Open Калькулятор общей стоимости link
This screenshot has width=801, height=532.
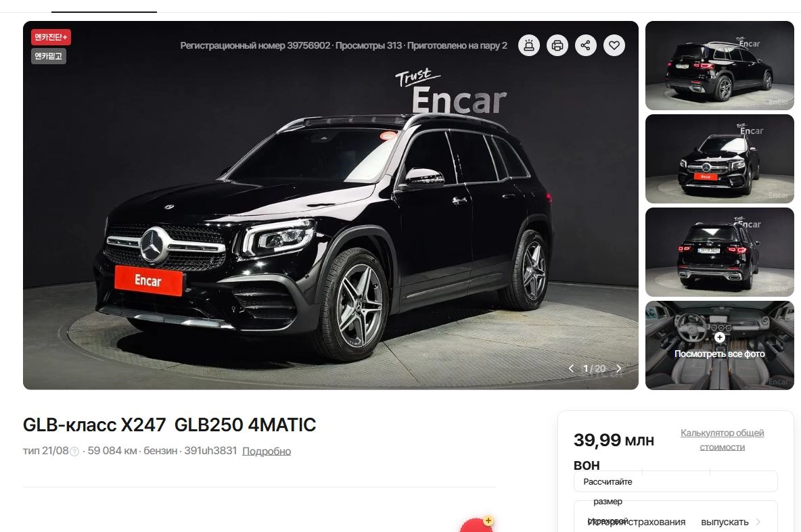[722, 439]
